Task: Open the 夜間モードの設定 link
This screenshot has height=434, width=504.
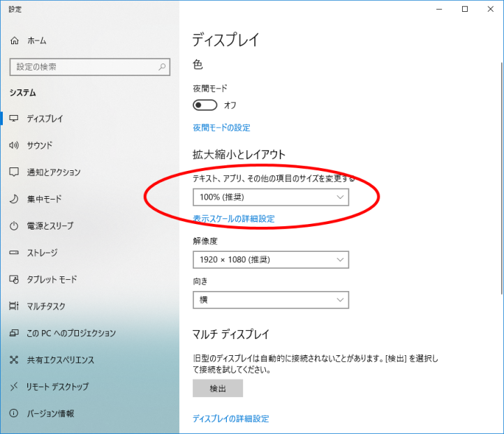Action: 221,128
